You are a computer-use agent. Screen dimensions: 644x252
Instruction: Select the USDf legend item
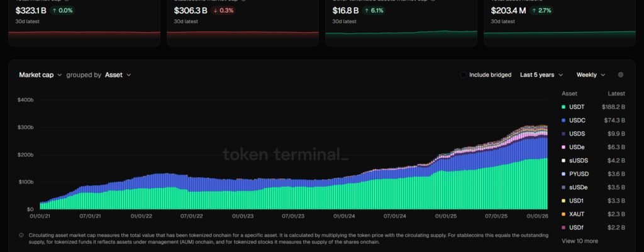pos(577,227)
